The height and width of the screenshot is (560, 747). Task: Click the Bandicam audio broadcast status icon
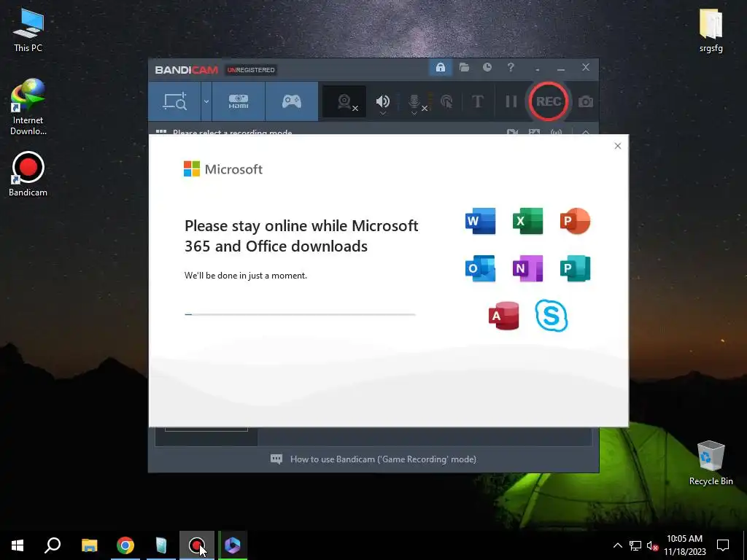(556, 132)
